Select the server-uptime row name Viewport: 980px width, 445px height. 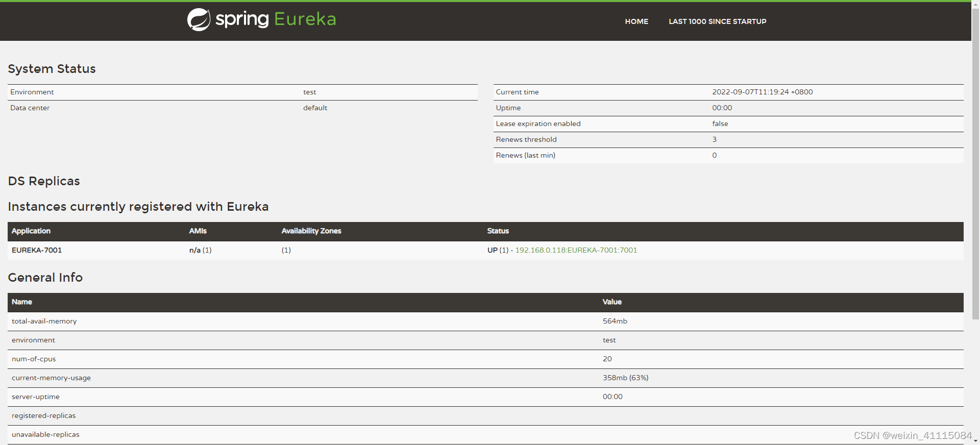point(35,397)
